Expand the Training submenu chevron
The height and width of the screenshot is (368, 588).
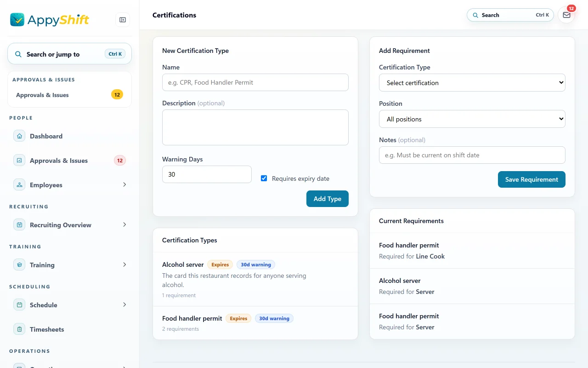tap(124, 264)
